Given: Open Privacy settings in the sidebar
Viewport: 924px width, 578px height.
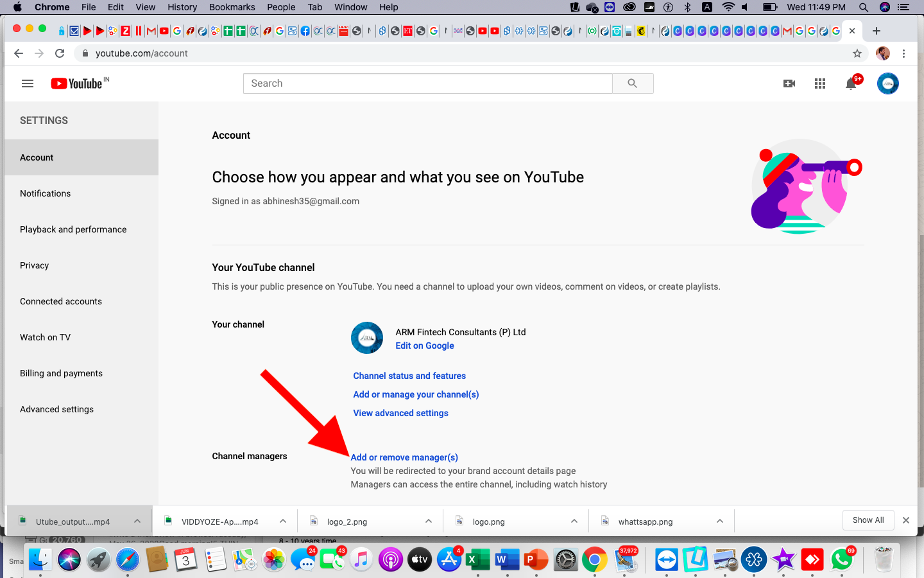Looking at the screenshot, I should (x=81, y=265).
